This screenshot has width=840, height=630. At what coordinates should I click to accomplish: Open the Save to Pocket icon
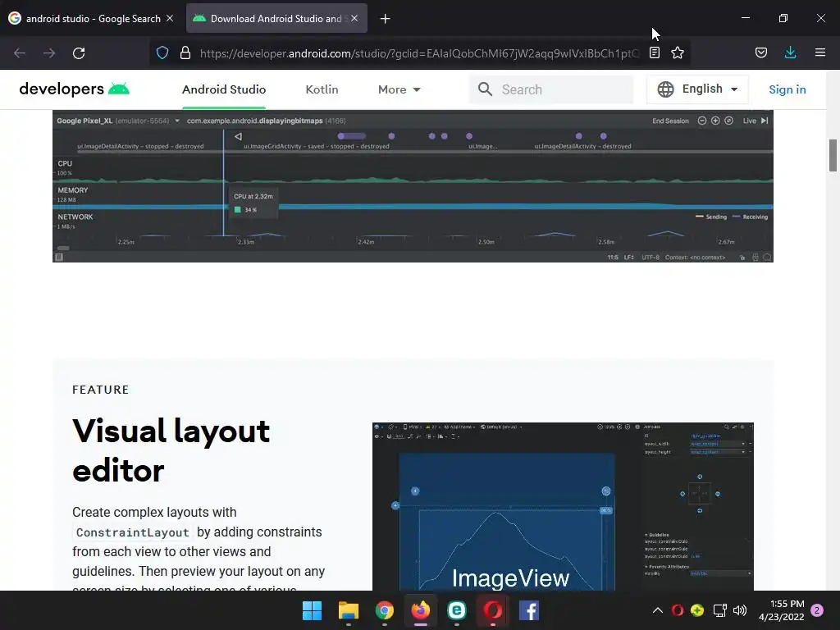click(x=761, y=52)
